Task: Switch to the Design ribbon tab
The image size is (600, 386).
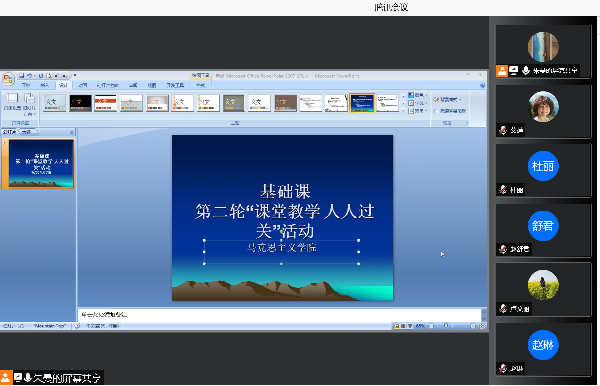Action: (x=64, y=85)
